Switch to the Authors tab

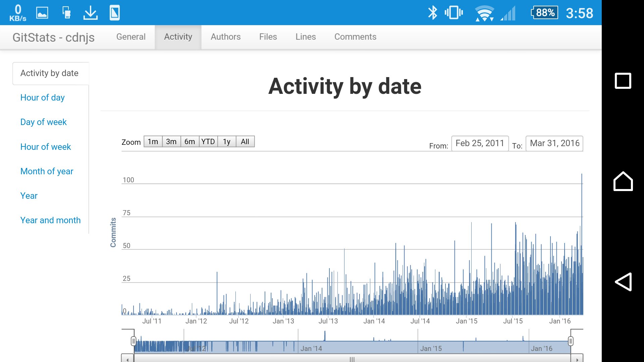pyautogui.click(x=226, y=37)
